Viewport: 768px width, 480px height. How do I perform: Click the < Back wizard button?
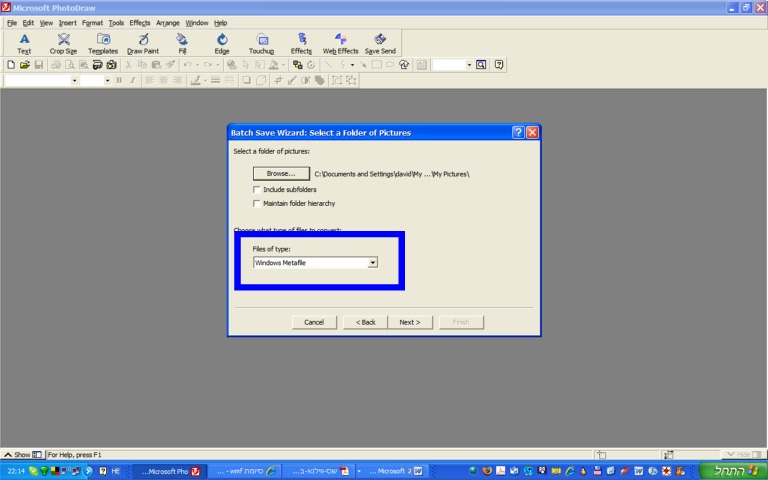[365, 322]
